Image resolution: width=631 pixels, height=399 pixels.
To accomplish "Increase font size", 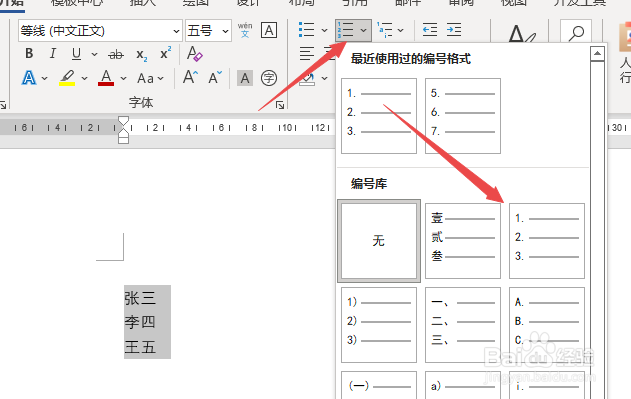I will click(190, 77).
